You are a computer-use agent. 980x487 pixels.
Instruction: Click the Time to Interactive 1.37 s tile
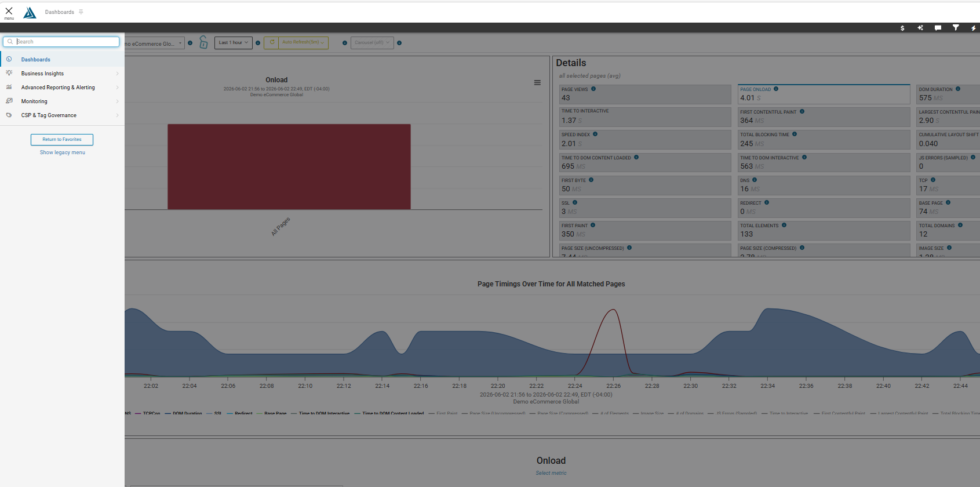(x=645, y=117)
